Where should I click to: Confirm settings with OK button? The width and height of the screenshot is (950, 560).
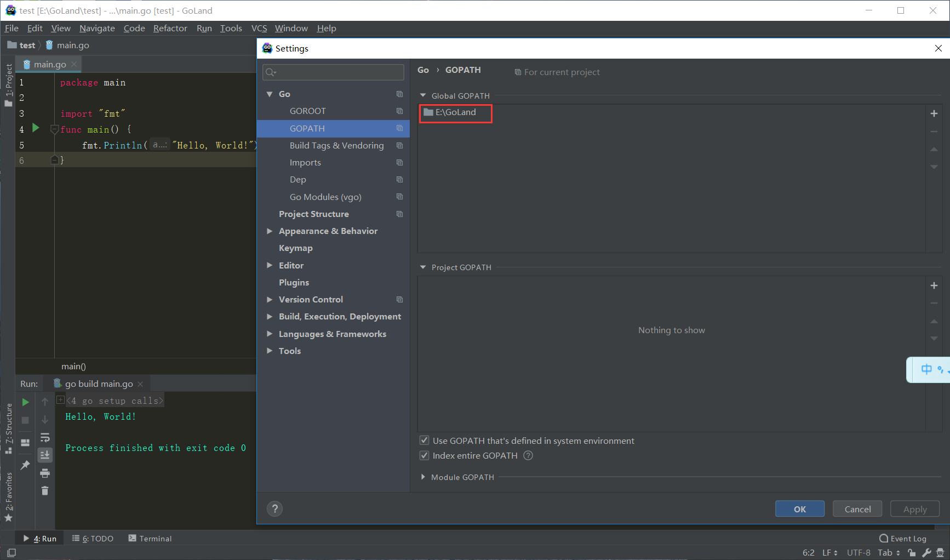(800, 509)
